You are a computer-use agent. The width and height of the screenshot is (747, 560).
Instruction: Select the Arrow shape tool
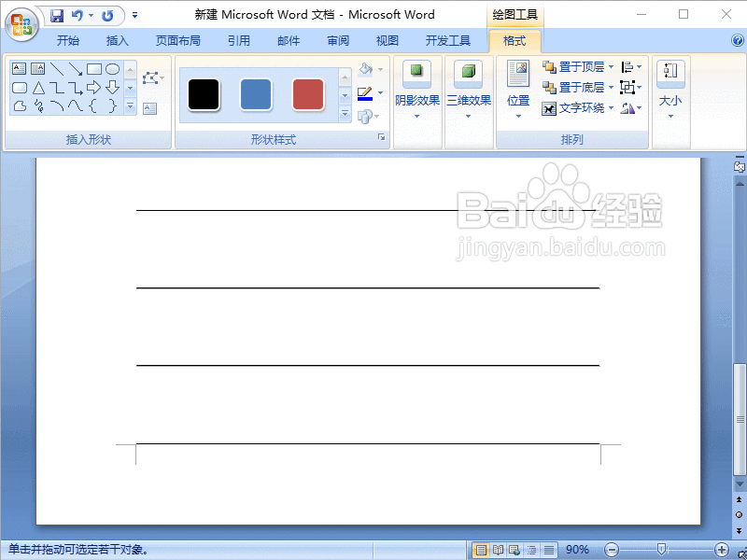coord(77,69)
